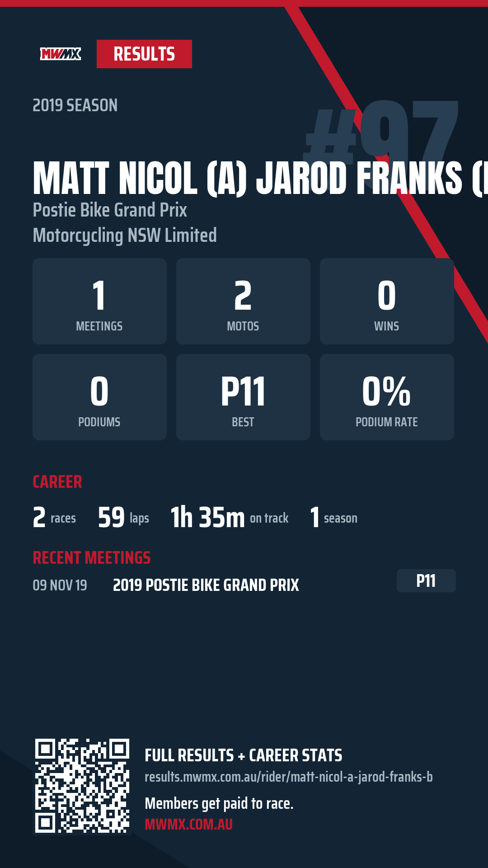The image size is (488, 868).
Task: Open the results.mwmx.com.au rider URL
Action: click(x=288, y=777)
